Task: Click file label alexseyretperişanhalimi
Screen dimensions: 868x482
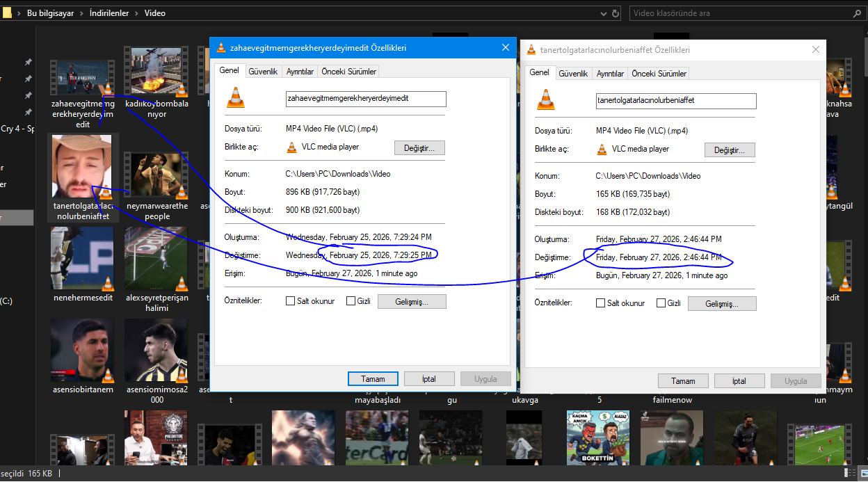Action: [x=156, y=303]
